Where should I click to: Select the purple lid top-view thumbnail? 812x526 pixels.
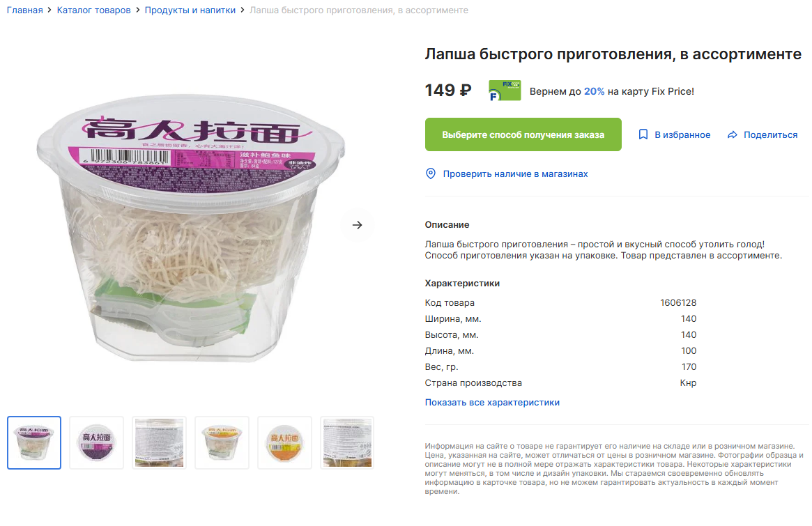coord(97,442)
